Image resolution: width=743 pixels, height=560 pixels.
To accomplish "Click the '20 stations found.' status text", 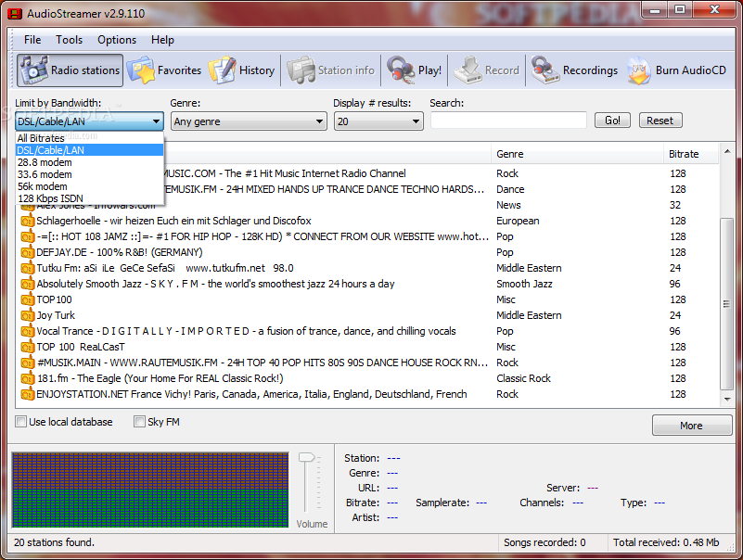I will pyautogui.click(x=54, y=542).
